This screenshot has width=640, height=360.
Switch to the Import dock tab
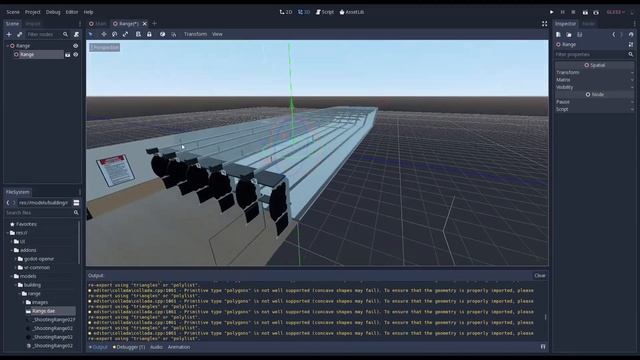click(33, 24)
